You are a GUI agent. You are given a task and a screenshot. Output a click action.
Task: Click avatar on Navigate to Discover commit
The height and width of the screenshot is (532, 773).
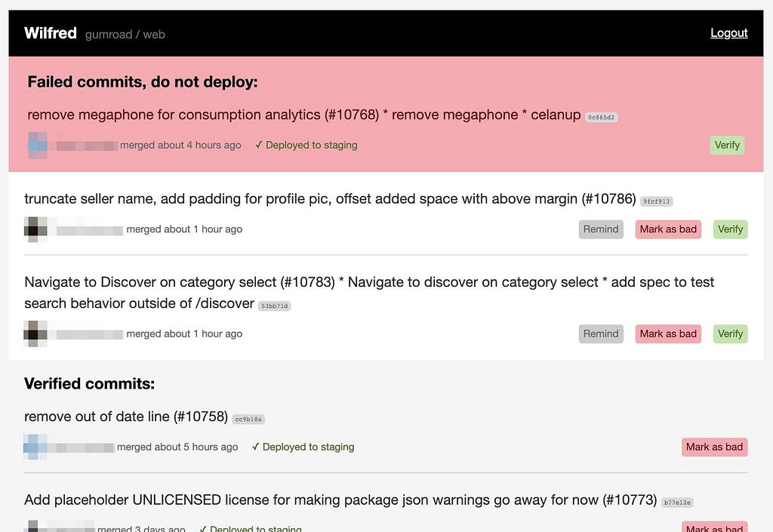(35, 334)
